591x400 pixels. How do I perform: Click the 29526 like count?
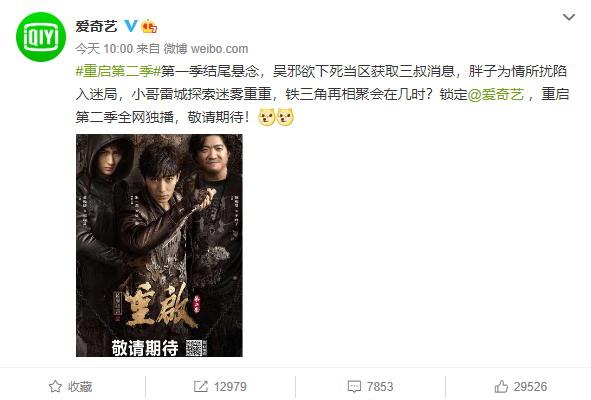pyautogui.click(x=530, y=386)
